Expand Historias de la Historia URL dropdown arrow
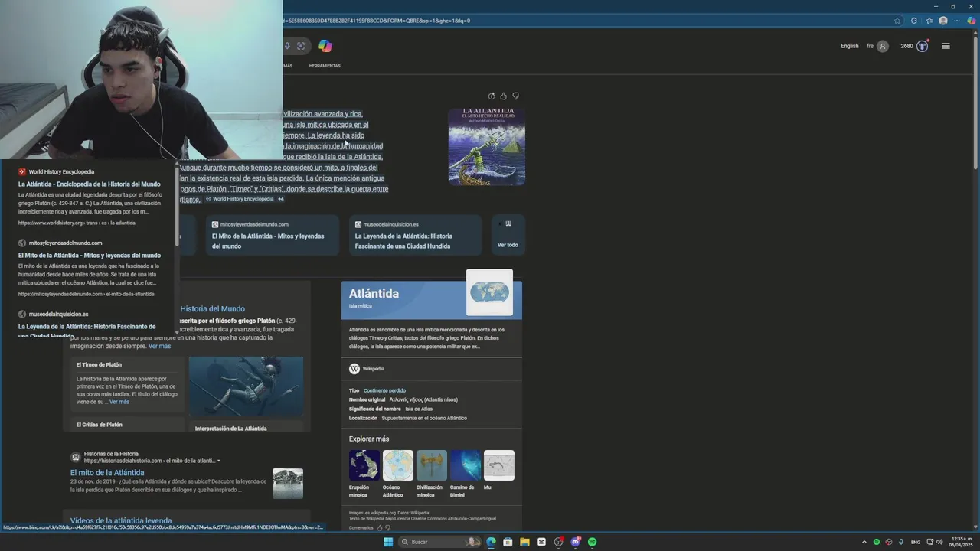This screenshot has width=980, height=551. pos(219,461)
